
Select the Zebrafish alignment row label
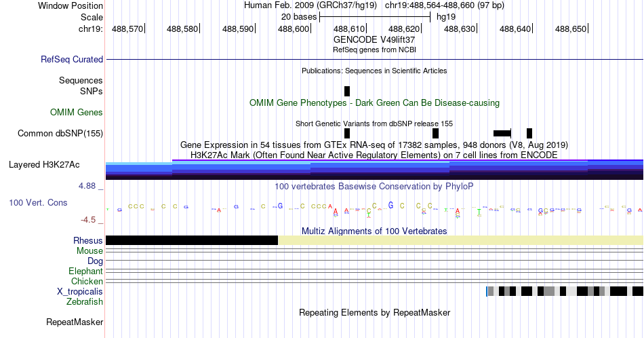click(85, 302)
